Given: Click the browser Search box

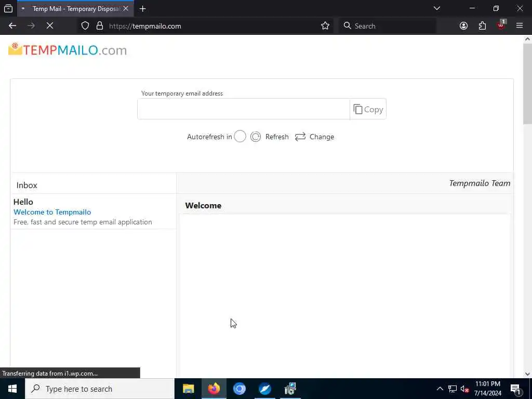Looking at the screenshot, I should point(388,26).
